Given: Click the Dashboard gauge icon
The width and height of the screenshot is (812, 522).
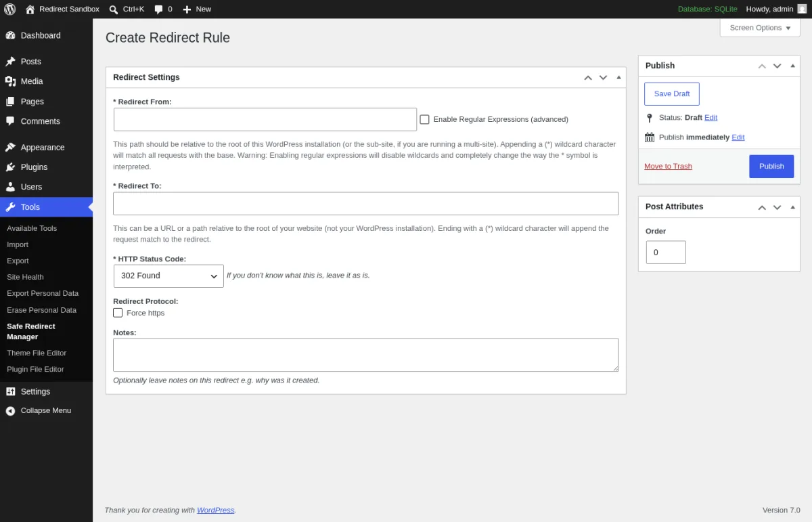Looking at the screenshot, I should click(10, 35).
